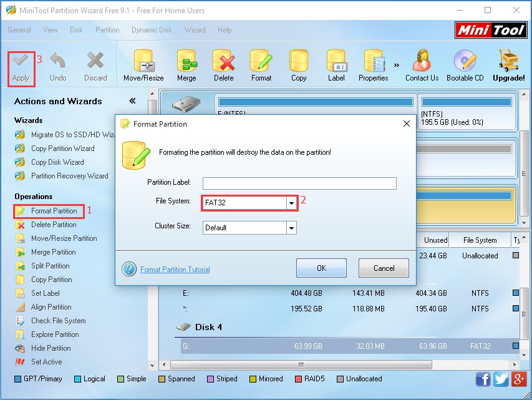
Task: Expand the Cluster Size dropdown
Action: (x=291, y=228)
